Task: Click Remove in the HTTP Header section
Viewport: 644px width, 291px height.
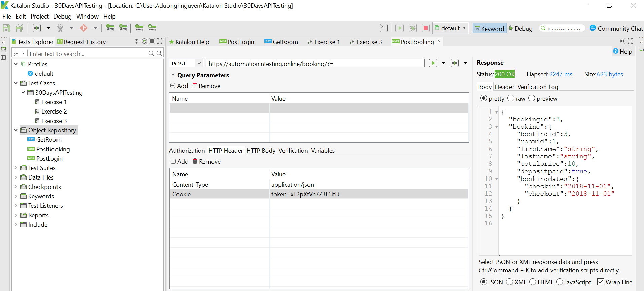Action: pos(206,161)
